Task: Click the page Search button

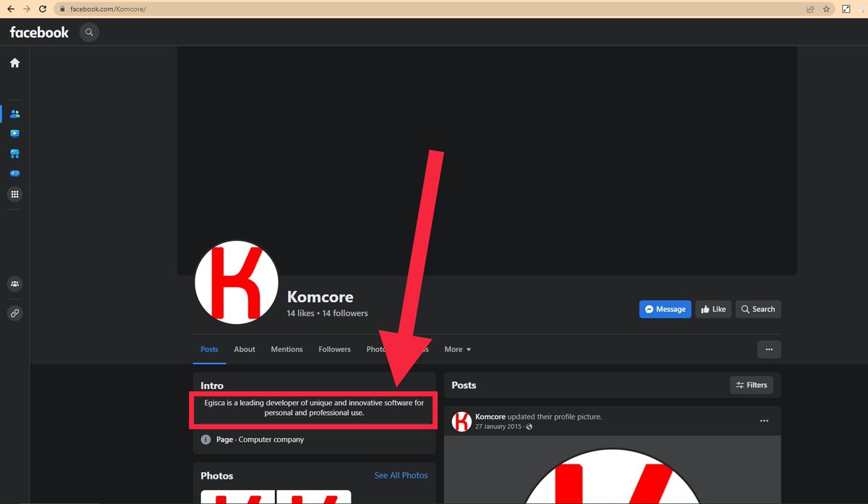Action: (x=758, y=309)
